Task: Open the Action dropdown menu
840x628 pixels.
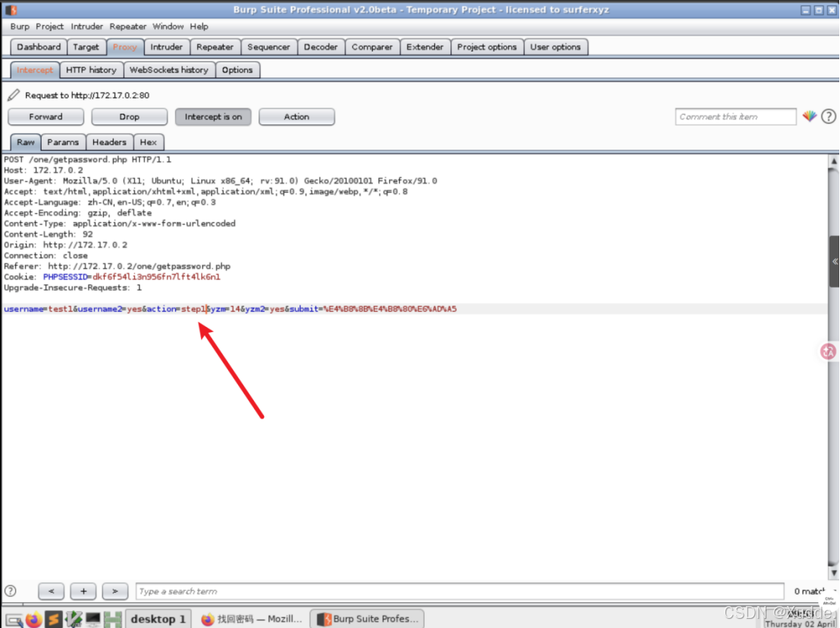Action: click(296, 117)
